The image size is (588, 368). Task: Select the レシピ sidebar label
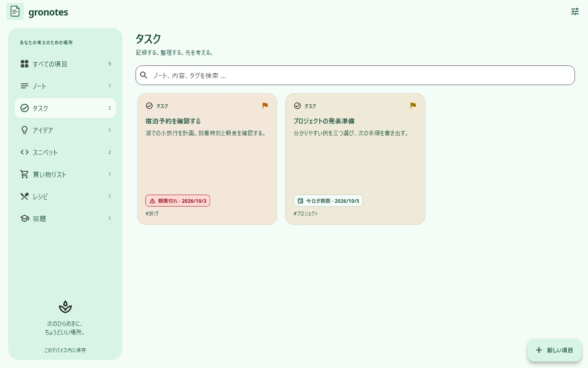click(40, 196)
